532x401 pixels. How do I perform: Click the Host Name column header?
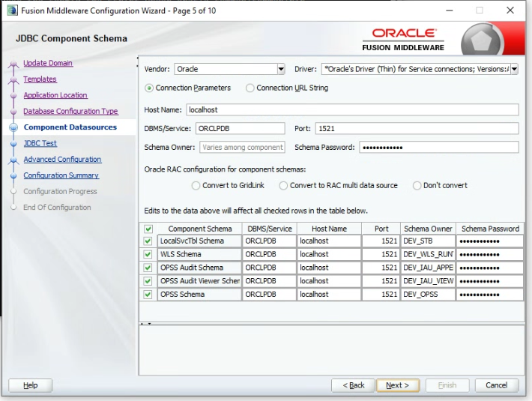pyautogui.click(x=329, y=229)
